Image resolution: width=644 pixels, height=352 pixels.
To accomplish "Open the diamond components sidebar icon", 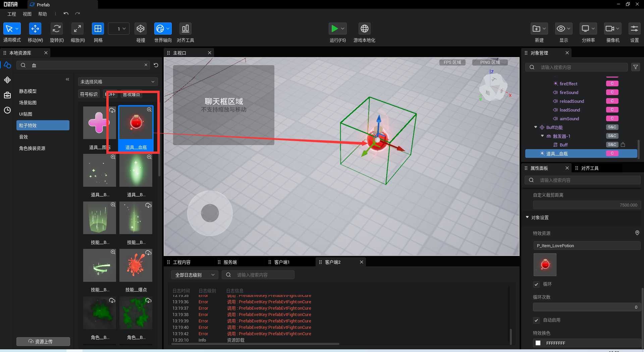I will 7,80.
